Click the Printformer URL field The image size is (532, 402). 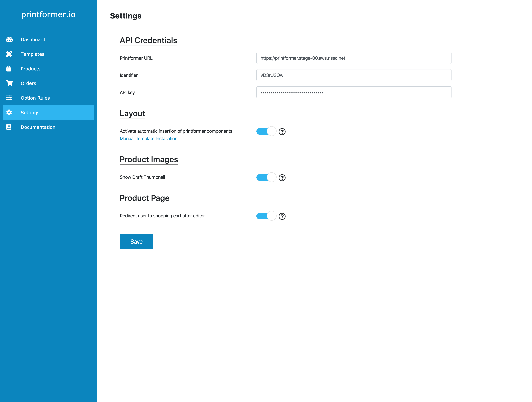coord(353,58)
